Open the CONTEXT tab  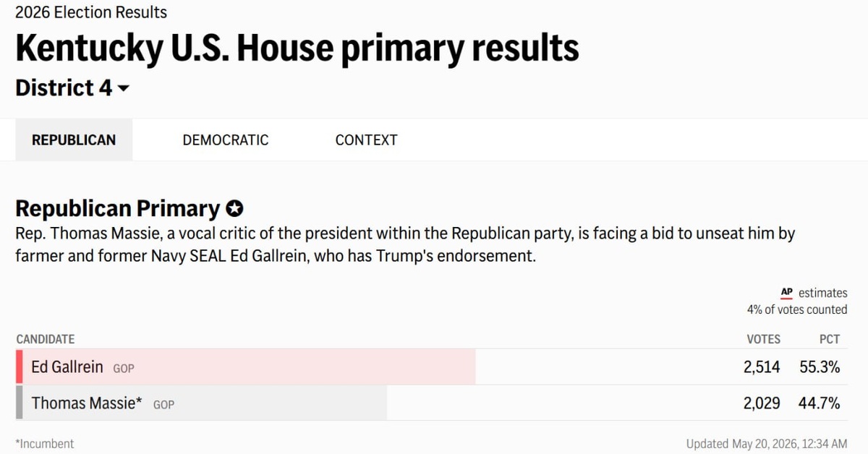pos(366,140)
